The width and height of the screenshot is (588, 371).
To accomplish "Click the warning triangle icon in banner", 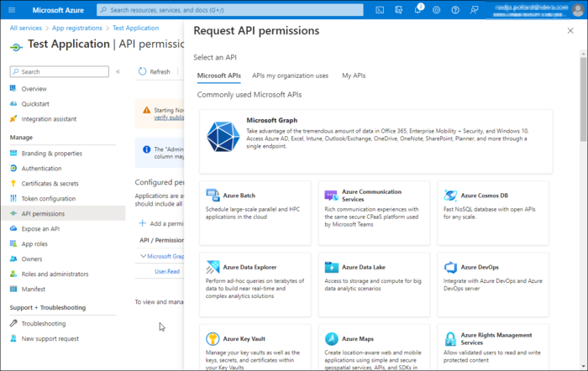I will [x=146, y=110].
